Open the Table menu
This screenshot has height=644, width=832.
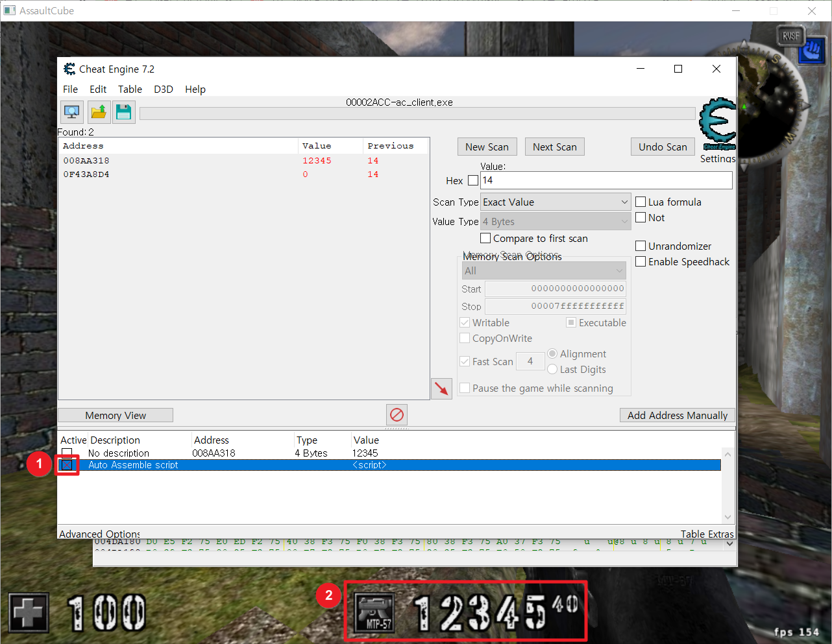[130, 89]
